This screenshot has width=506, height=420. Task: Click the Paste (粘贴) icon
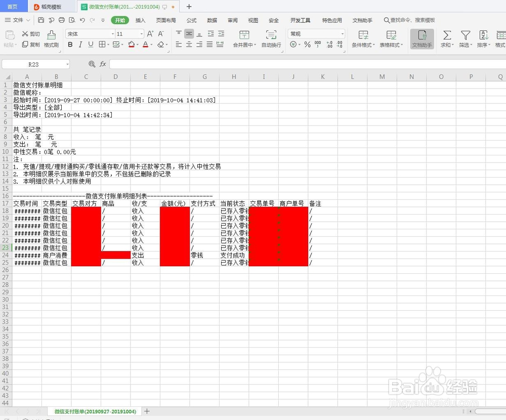point(10,34)
